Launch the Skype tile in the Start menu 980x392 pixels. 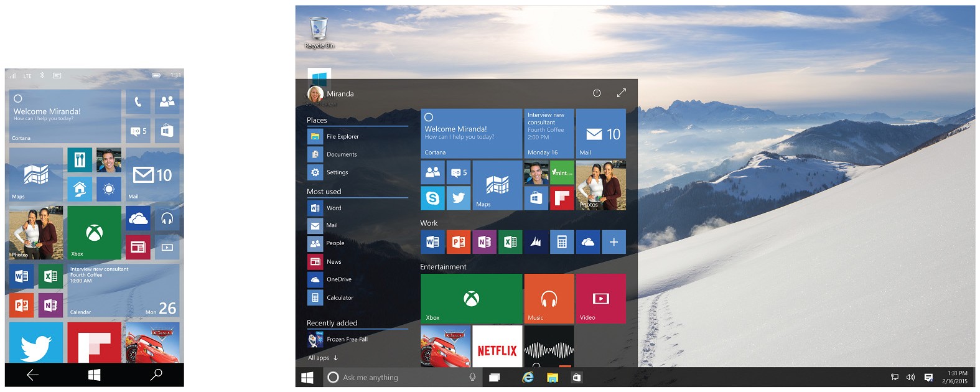tap(432, 198)
